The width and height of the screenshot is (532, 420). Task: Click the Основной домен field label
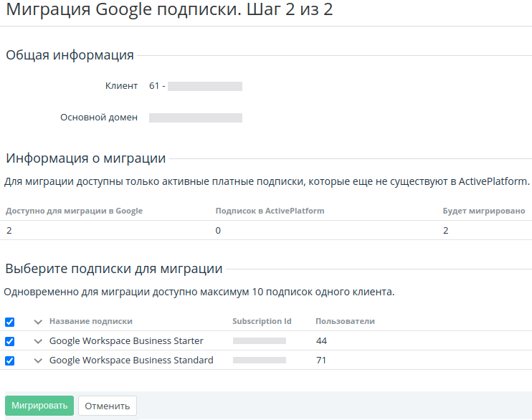(x=99, y=118)
